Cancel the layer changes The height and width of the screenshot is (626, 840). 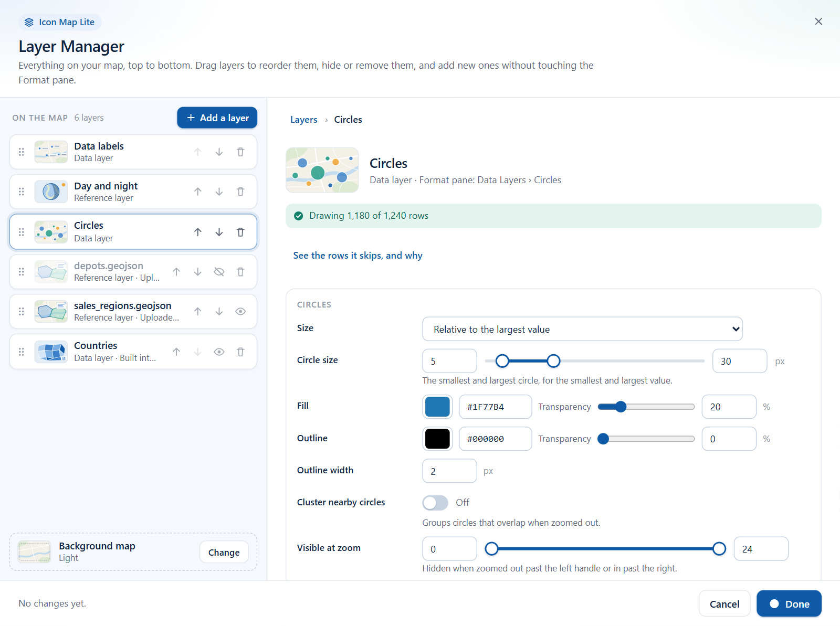tap(724, 604)
